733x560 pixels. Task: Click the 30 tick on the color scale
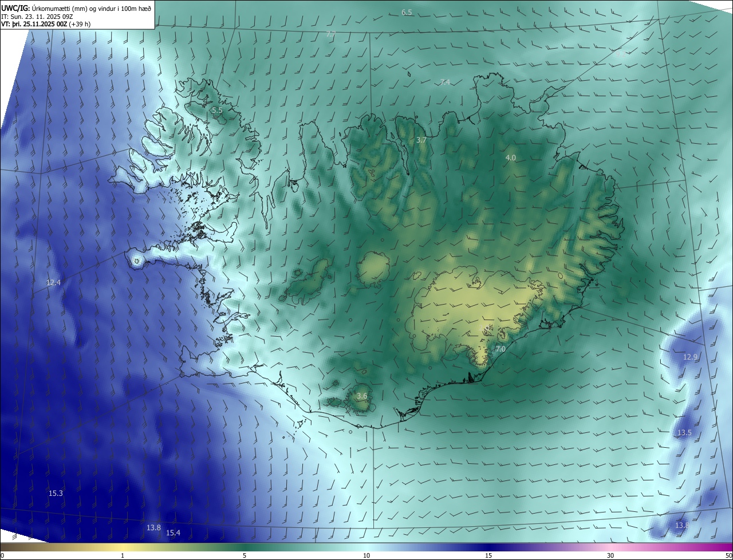pyautogui.click(x=610, y=555)
